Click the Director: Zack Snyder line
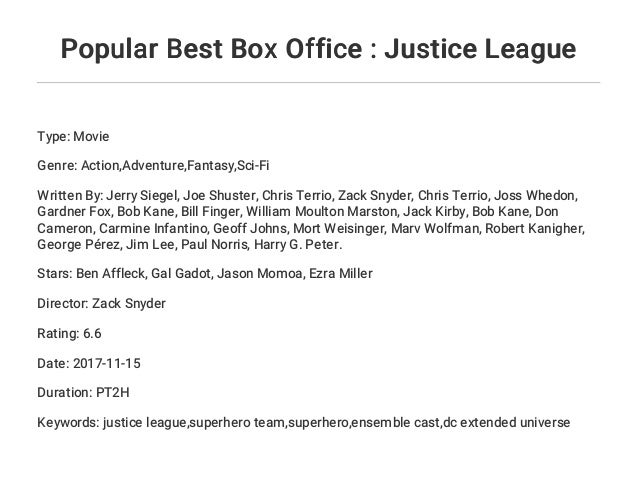 [101, 304]
